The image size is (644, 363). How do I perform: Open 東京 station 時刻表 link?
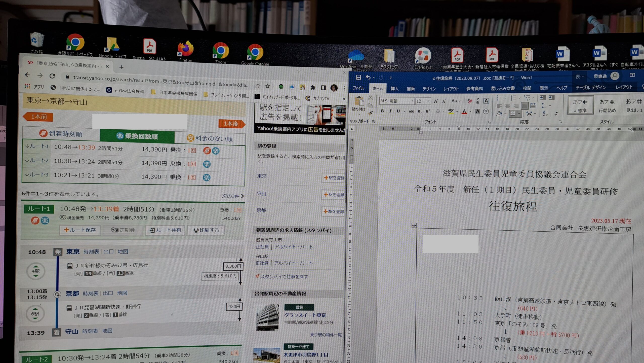tap(91, 251)
